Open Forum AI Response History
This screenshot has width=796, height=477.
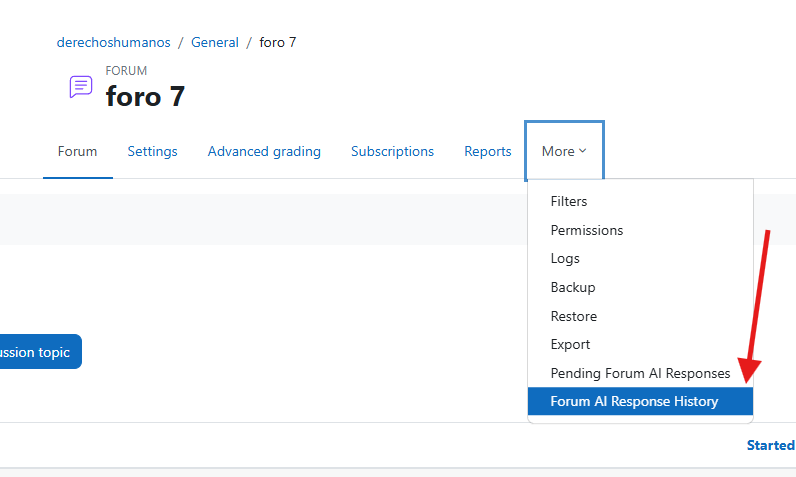coord(634,402)
